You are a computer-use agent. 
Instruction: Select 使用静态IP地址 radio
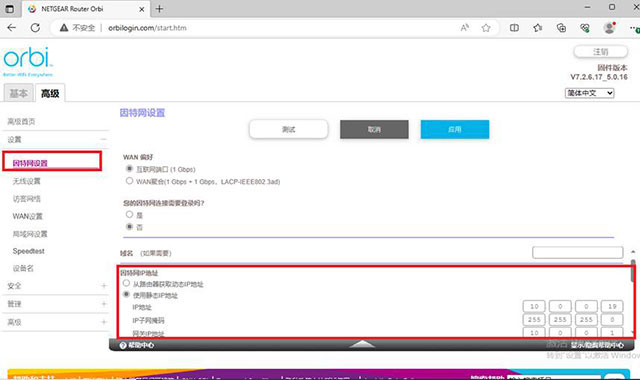click(126, 295)
